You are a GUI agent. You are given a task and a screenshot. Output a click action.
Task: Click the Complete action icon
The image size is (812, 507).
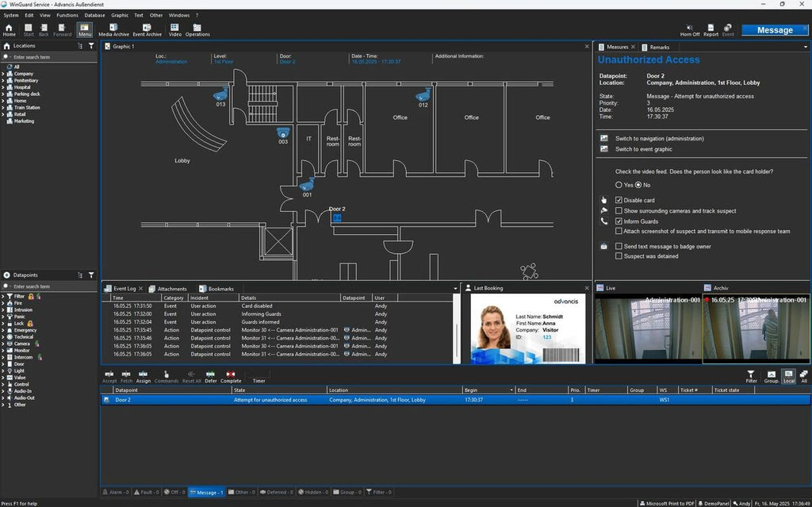pos(231,377)
